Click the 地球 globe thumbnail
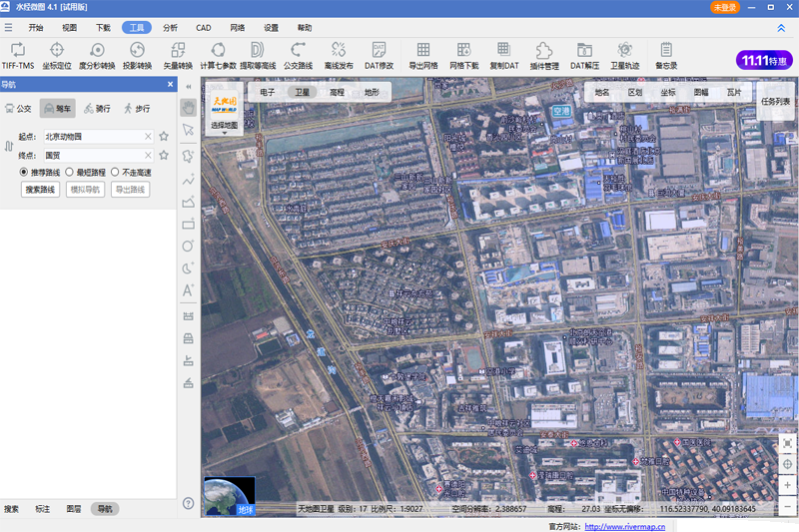The height and width of the screenshot is (532, 799). coord(230,496)
